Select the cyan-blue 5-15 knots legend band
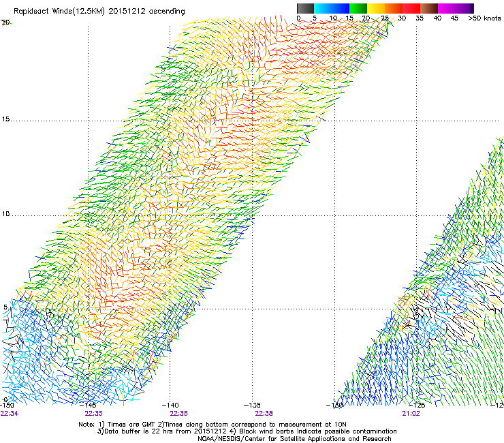Screen dimensions: 504x443 pyautogui.click(x=332, y=8)
